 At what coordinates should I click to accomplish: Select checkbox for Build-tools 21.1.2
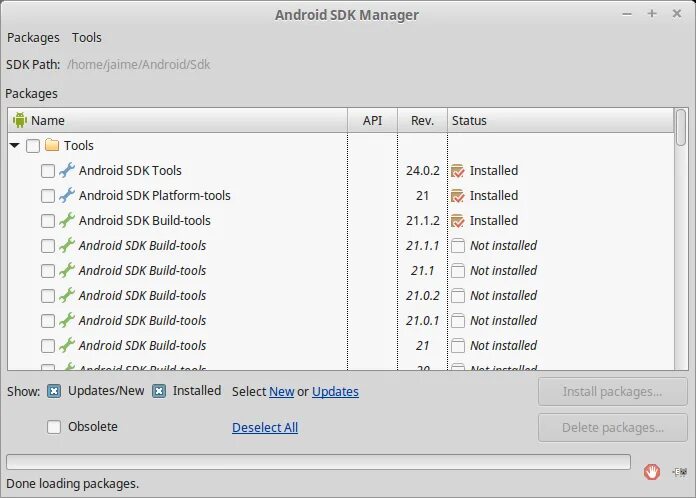tap(47, 221)
